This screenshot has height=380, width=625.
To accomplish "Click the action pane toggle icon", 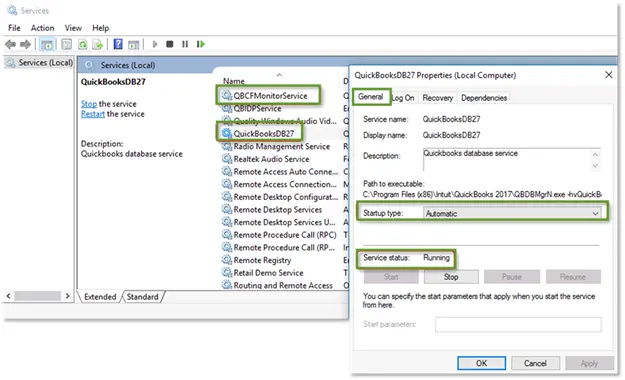I will coord(134,44).
